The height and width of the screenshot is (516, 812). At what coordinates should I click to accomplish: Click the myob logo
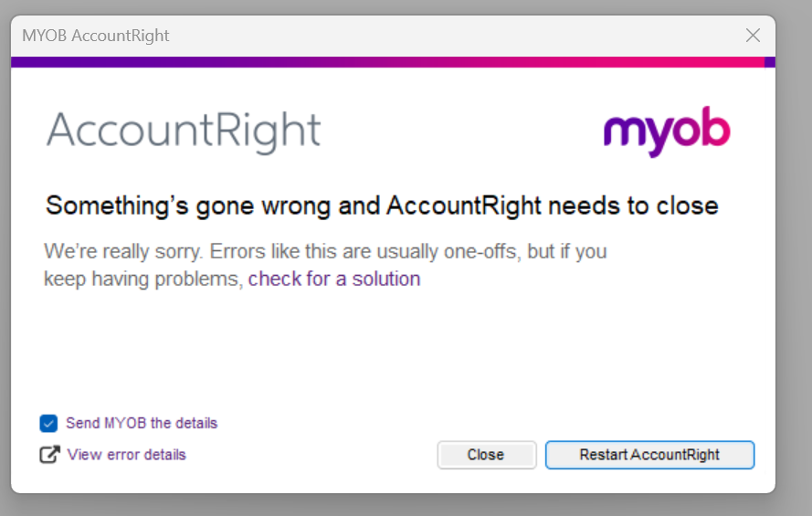point(667,133)
